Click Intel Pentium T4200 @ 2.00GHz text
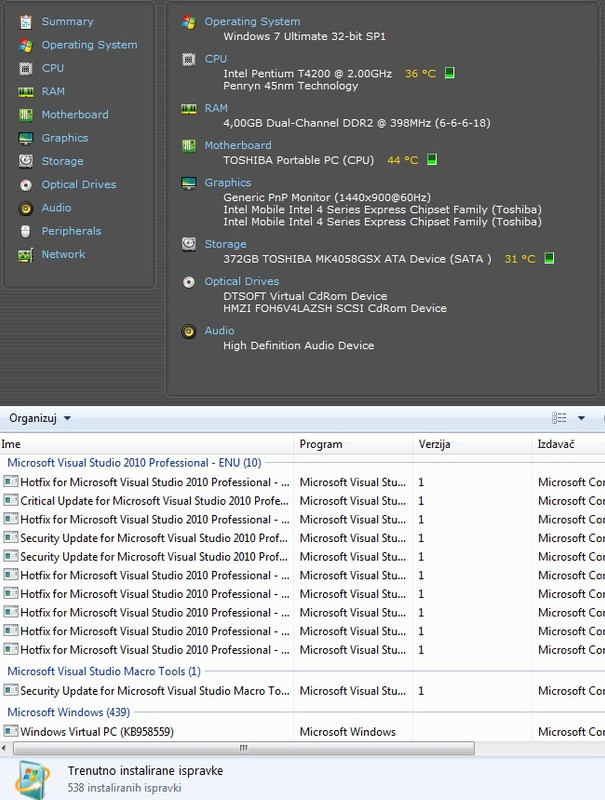 click(x=307, y=74)
